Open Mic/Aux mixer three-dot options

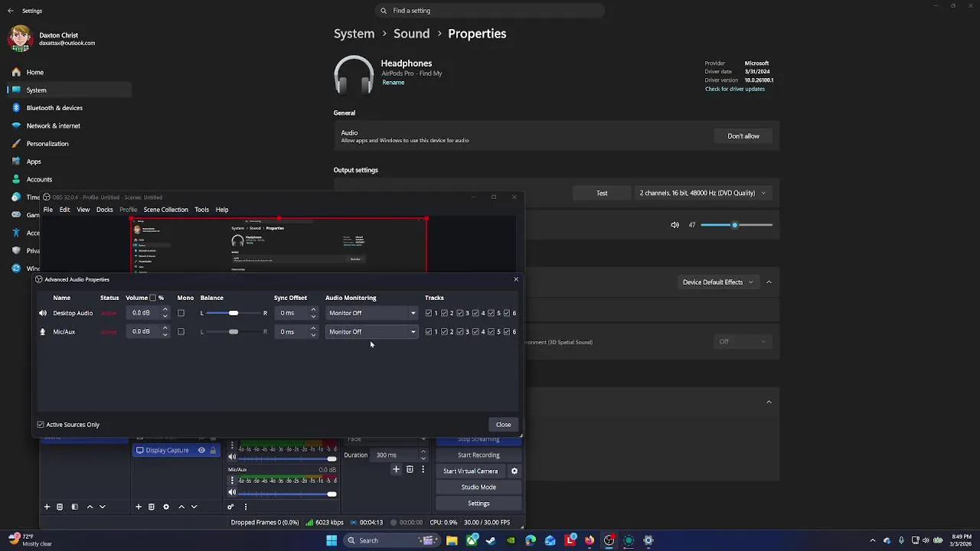click(232, 480)
